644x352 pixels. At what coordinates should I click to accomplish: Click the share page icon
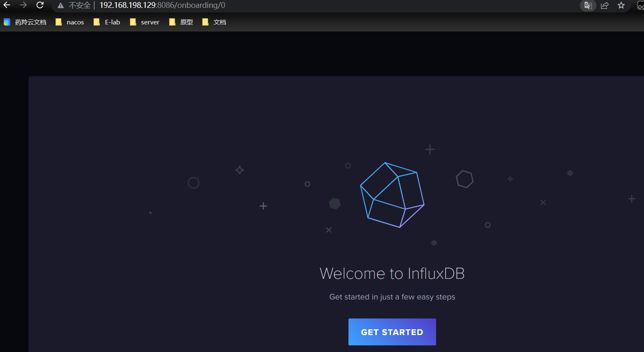(x=605, y=5)
